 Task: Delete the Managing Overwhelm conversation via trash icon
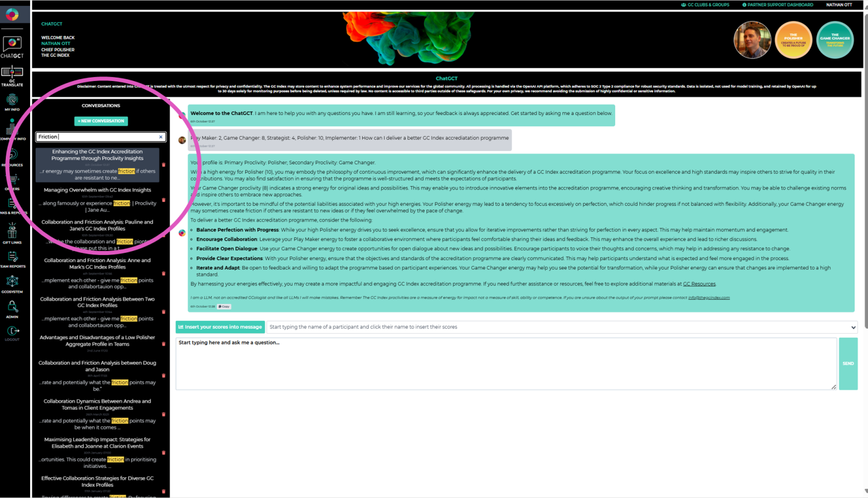coord(164,200)
